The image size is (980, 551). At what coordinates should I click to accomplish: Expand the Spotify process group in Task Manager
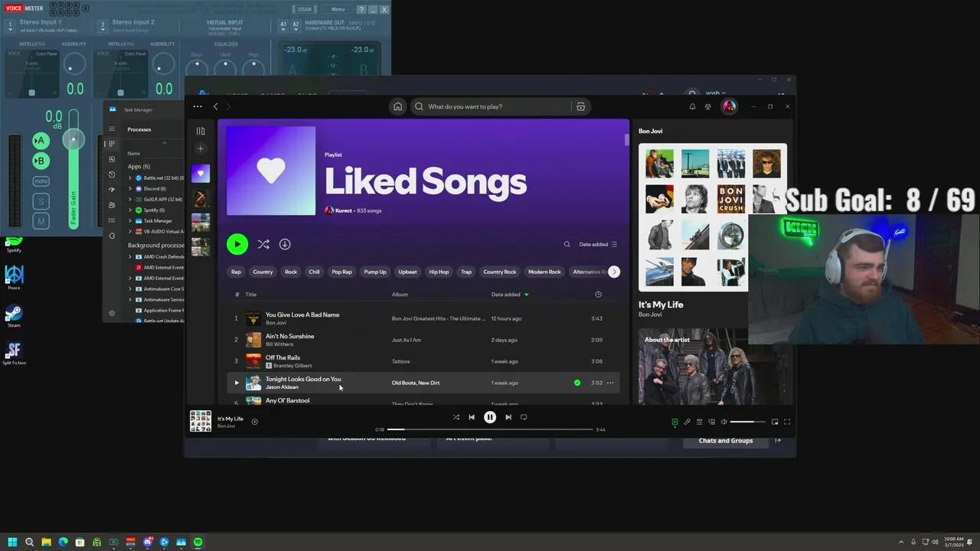click(x=130, y=210)
